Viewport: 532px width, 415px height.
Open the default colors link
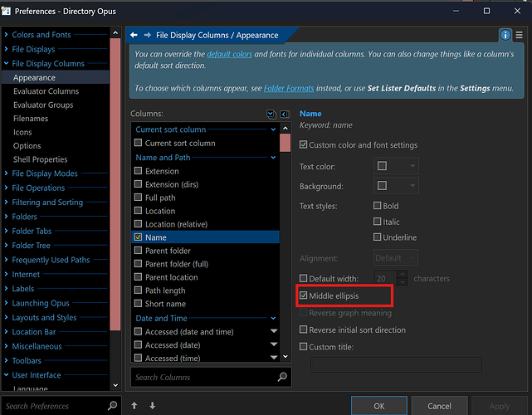click(229, 54)
